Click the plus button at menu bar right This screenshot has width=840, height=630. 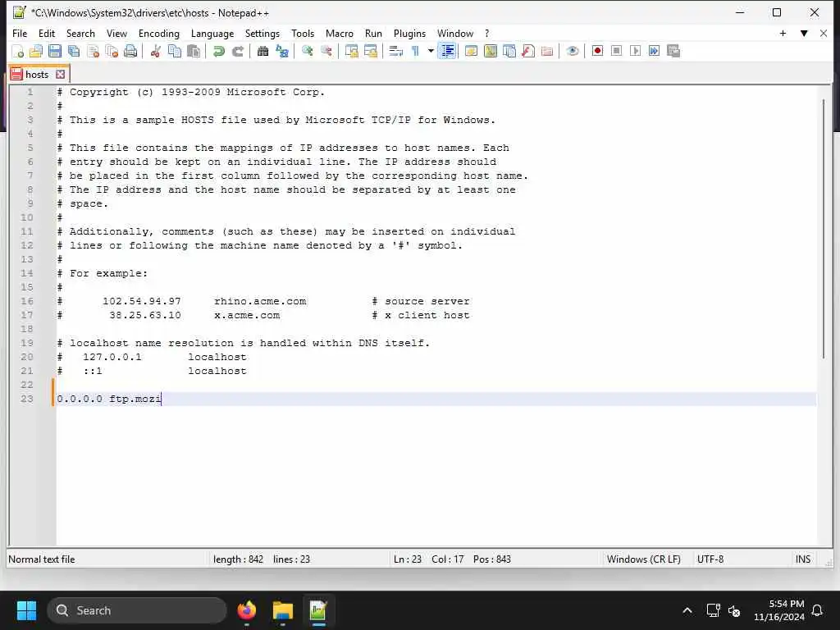coord(783,33)
